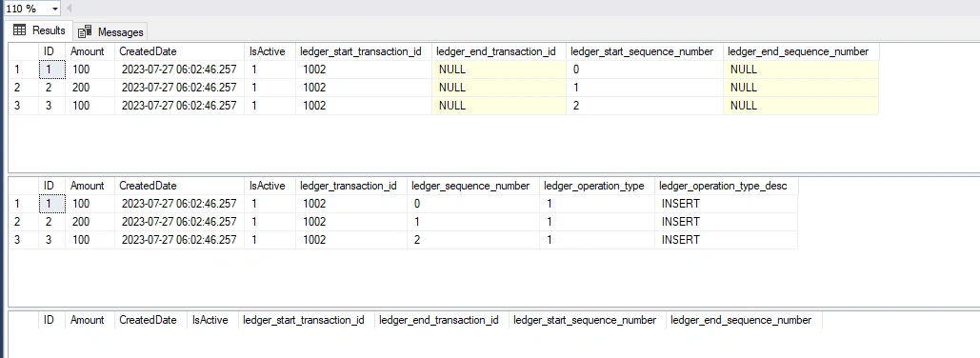Select IsActive cell in top grid row 2
980x358 pixels.
point(270,88)
